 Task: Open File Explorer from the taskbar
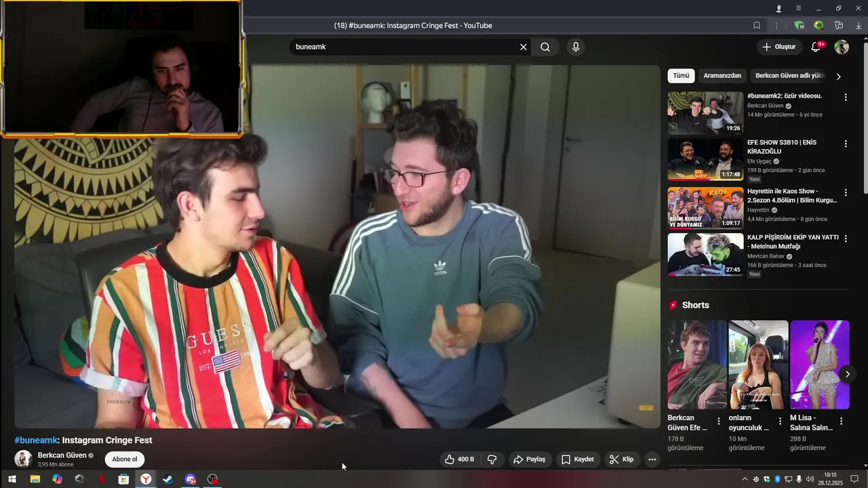[x=35, y=479]
